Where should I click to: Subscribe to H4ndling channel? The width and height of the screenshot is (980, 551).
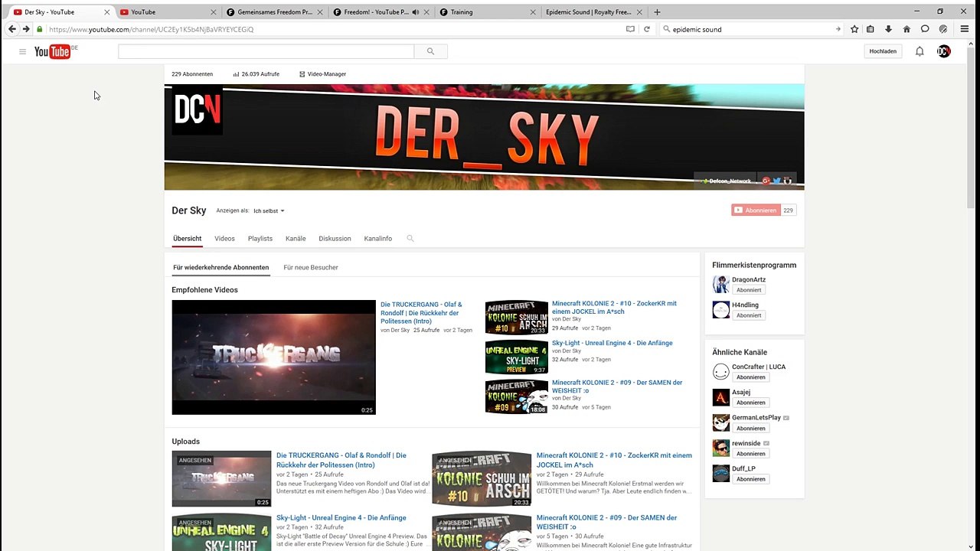[749, 315]
